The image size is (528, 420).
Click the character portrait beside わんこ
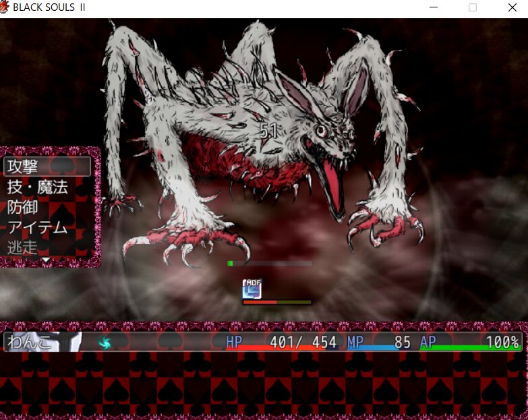pos(67,342)
